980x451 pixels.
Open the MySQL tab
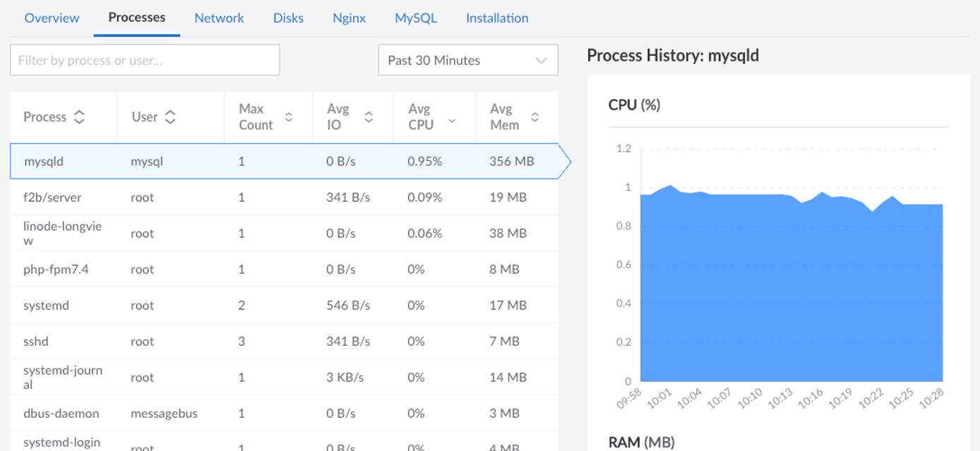click(x=415, y=18)
